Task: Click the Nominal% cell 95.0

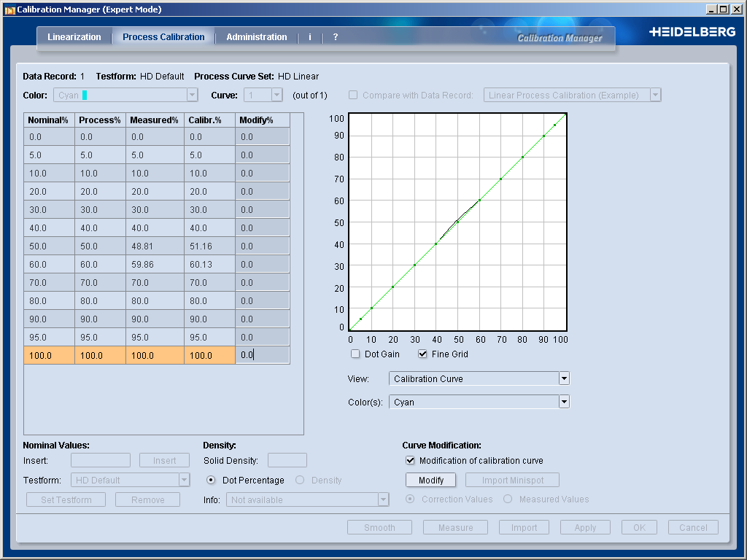Action: point(49,337)
